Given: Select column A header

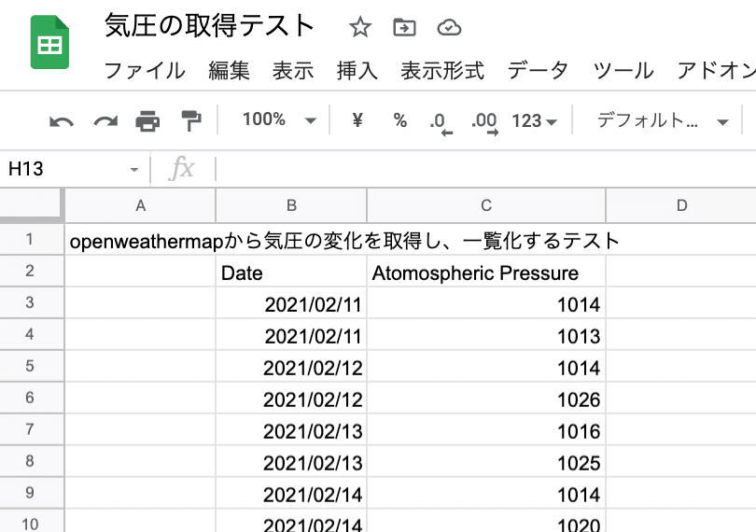Looking at the screenshot, I should coord(140,205).
